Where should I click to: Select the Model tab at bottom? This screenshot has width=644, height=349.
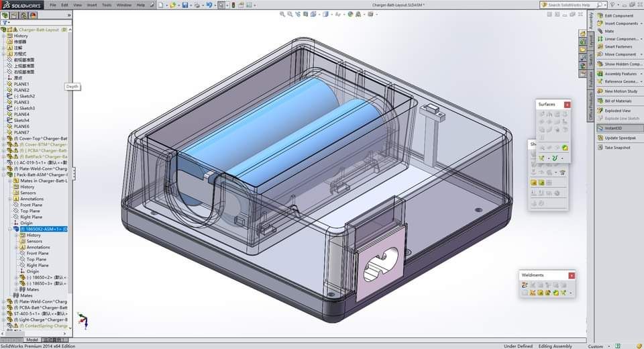[32, 340]
